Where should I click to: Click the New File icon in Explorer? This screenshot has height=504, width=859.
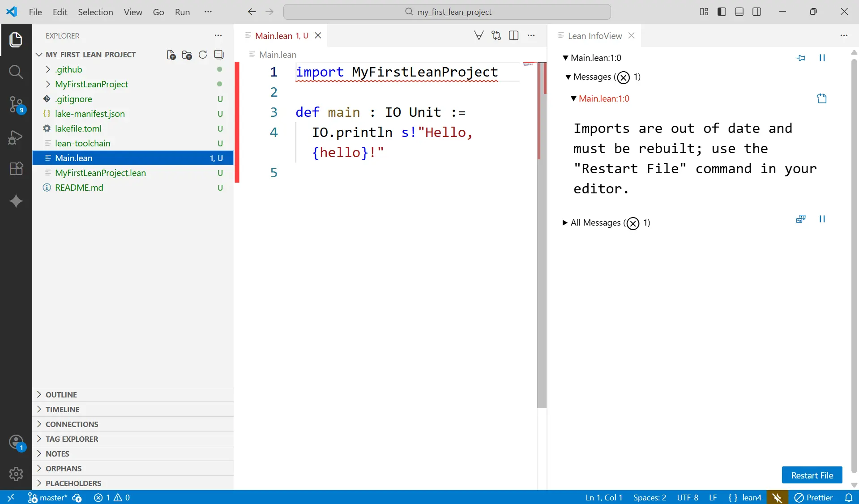click(x=171, y=55)
